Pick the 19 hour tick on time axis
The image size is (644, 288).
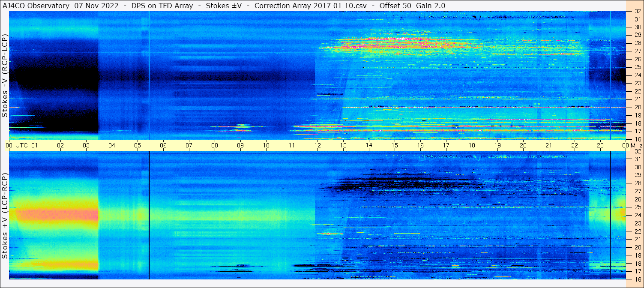point(497,145)
